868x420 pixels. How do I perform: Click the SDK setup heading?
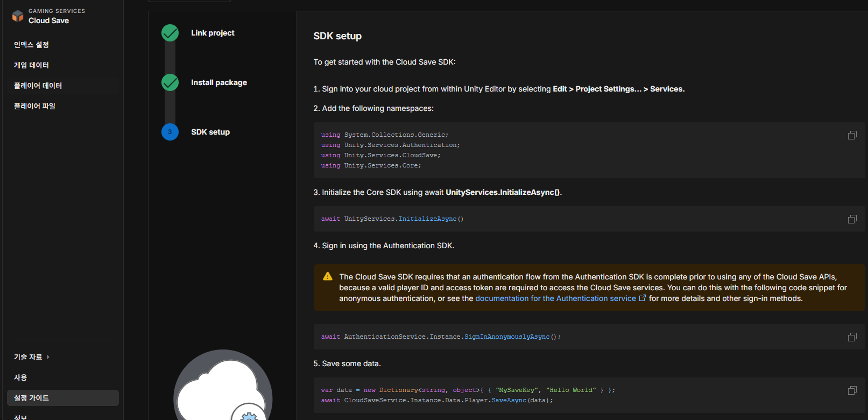click(337, 36)
